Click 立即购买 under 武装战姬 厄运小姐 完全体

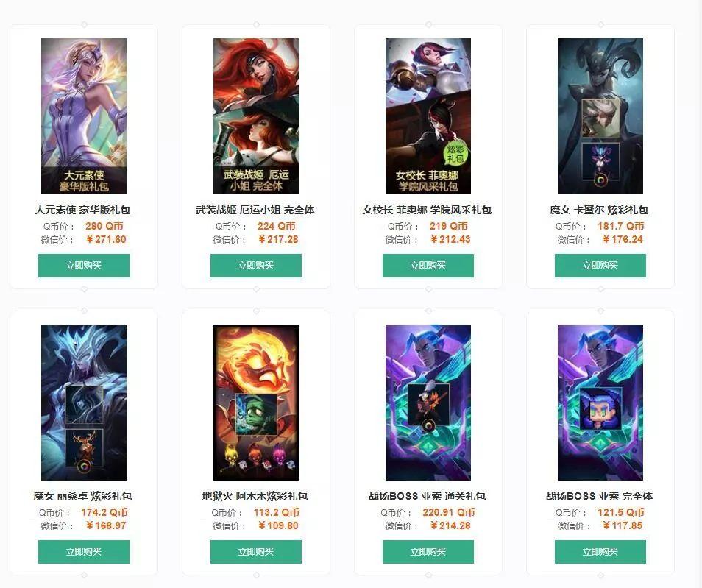tap(256, 266)
